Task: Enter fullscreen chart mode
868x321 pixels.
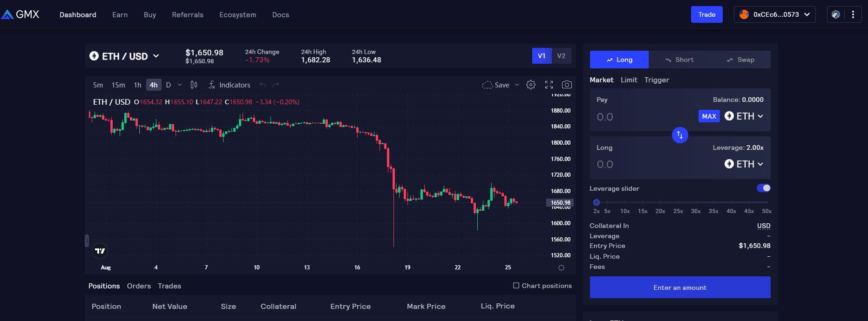Action: pyautogui.click(x=549, y=85)
